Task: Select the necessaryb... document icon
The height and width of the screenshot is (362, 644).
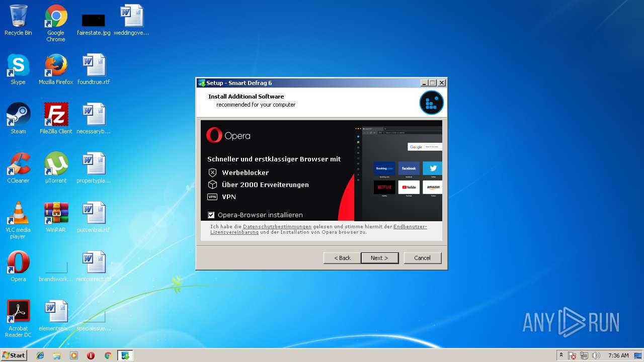Action: tap(94, 119)
